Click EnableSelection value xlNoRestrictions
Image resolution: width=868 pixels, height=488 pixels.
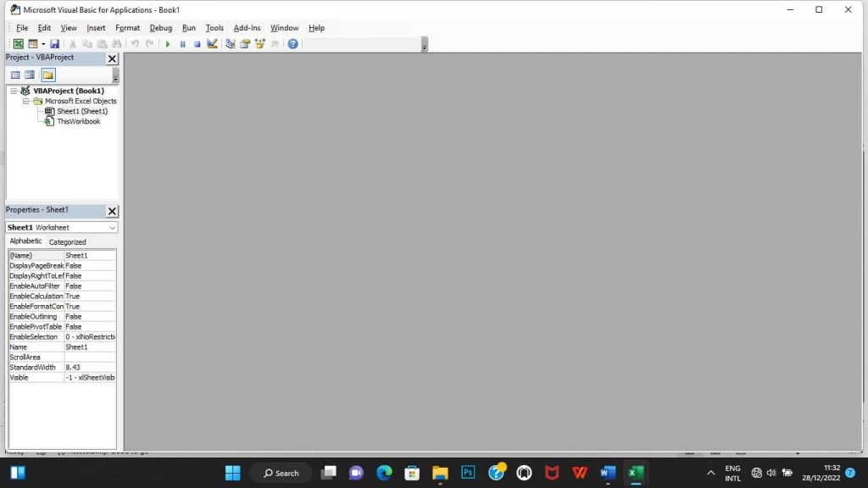pos(90,337)
